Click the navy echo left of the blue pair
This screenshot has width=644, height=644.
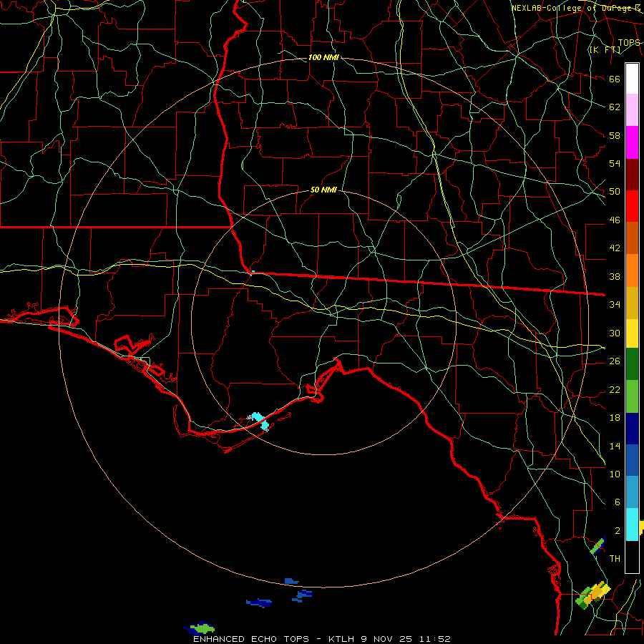(x=259, y=602)
